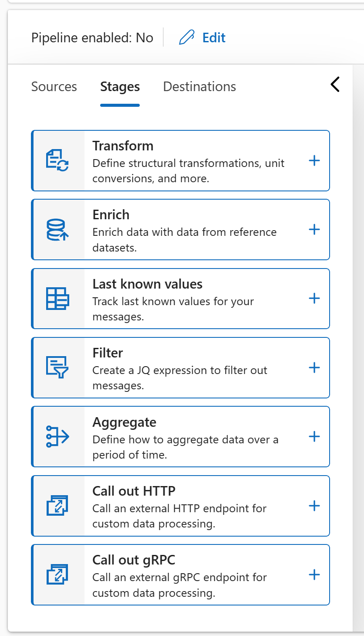Click the Enrich database icon
This screenshot has width=364, height=636.
coord(57,229)
